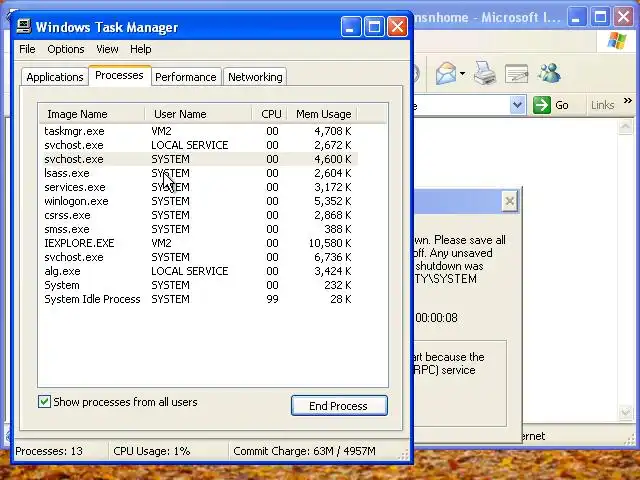
Task: Click the Edit page icon in Internet Explorer
Action: tap(516, 74)
